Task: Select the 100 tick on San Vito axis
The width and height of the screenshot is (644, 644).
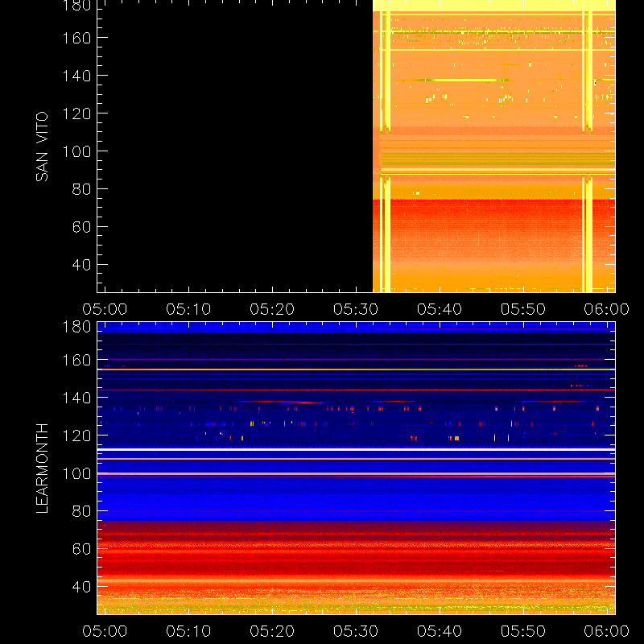Action: 76,151
